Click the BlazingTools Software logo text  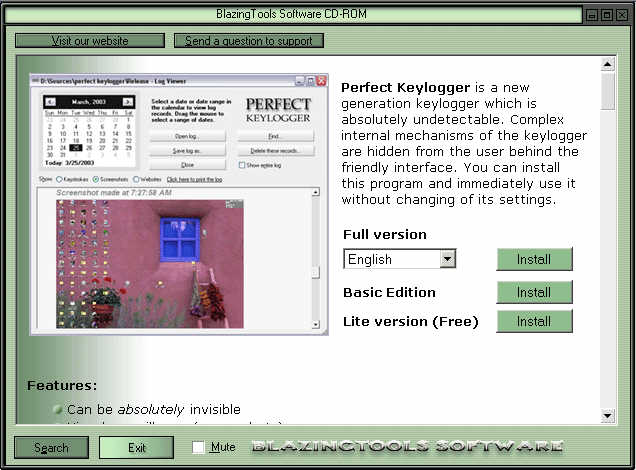point(407,447)
